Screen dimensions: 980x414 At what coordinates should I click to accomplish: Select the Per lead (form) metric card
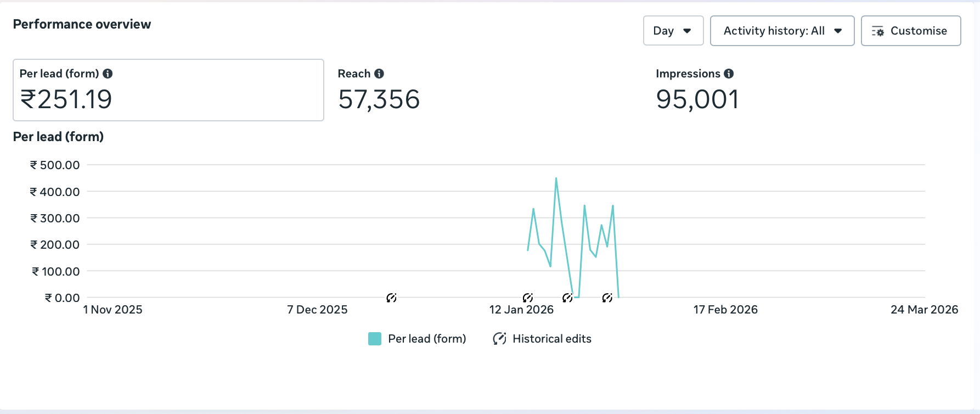(168, 90)
